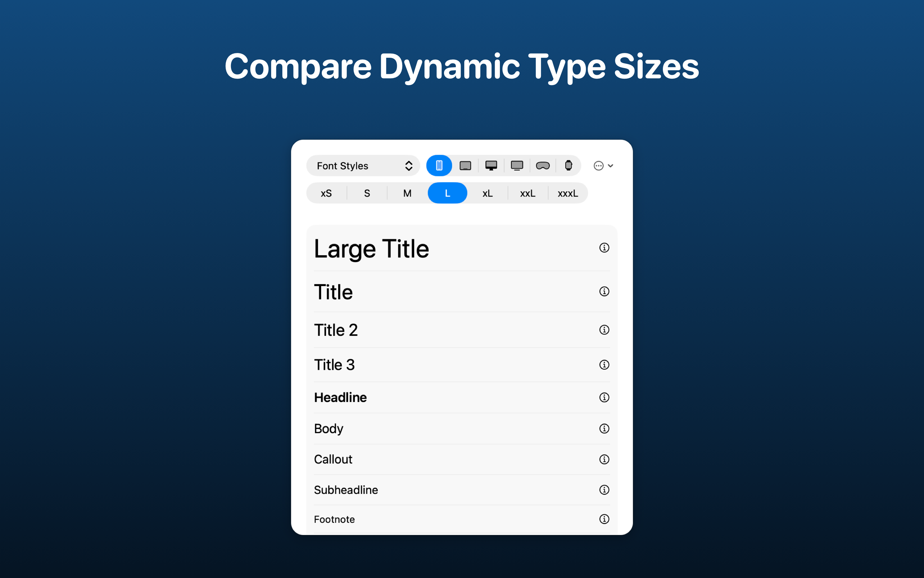924x578 pixels.
Task: Click the Title 2 row text
Action: pos(336,330)
